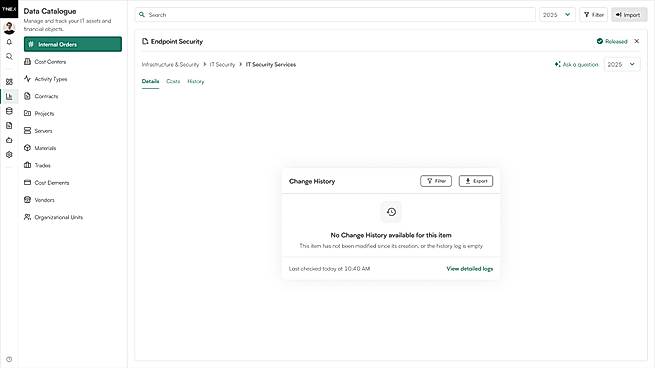The height and width of the screenshot is (368, 655).
Task: Export the Change History
Action: [x=476, y=181]
